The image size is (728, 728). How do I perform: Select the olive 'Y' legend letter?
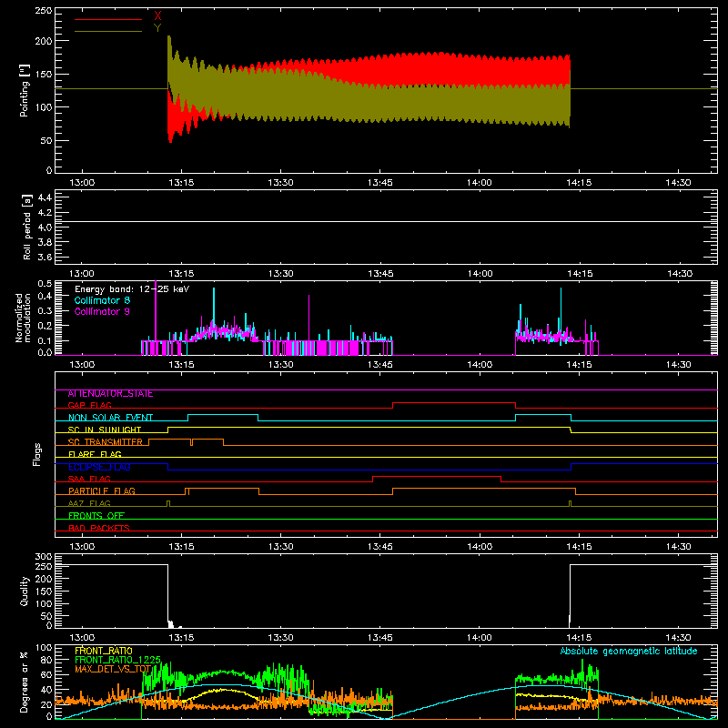pyautogui.click(x=157, y=28)
